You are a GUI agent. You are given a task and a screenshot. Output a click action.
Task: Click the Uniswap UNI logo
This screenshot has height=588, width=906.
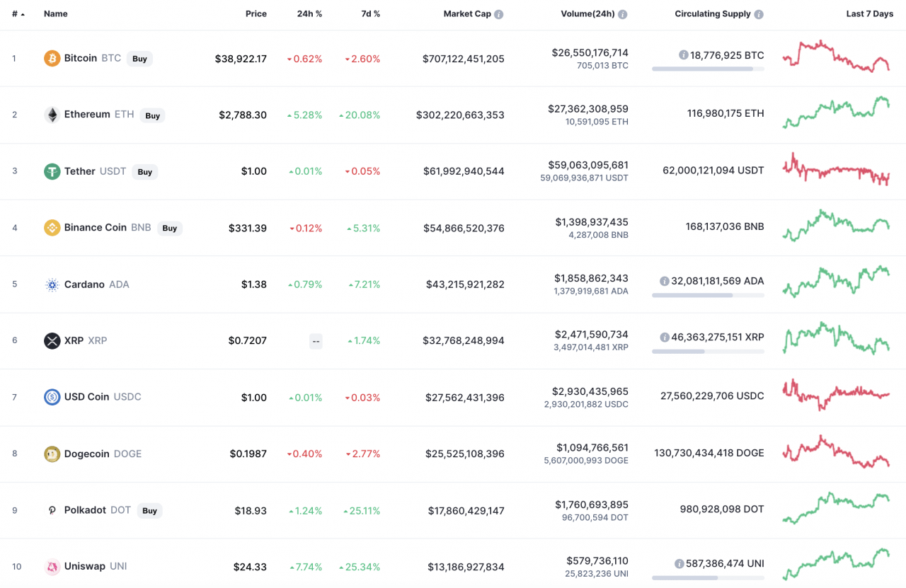(52, 566)
